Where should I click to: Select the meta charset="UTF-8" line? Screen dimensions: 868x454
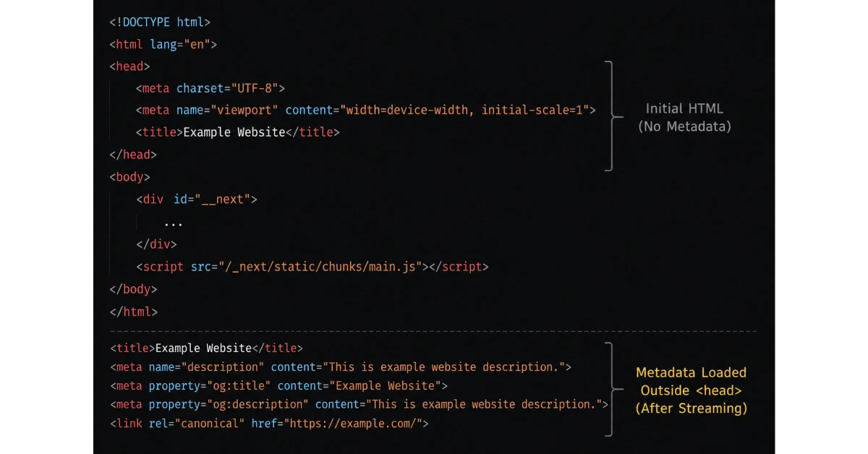210,88
